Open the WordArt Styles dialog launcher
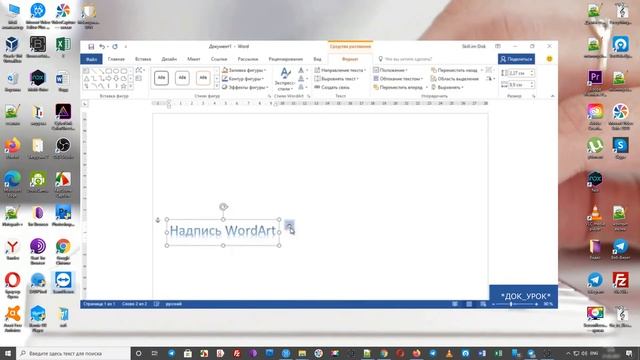Screen dimensions: 640x360 tap(309, 96)
